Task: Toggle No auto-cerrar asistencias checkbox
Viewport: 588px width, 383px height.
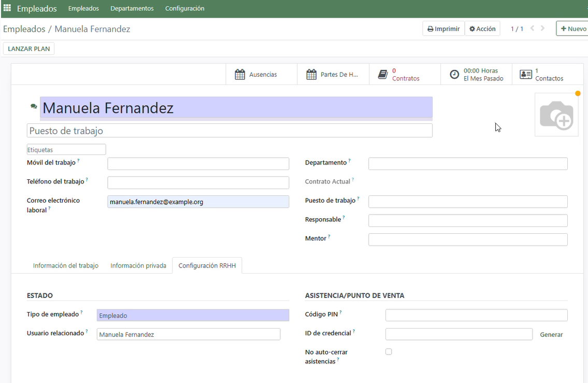Action: [389, 352]
